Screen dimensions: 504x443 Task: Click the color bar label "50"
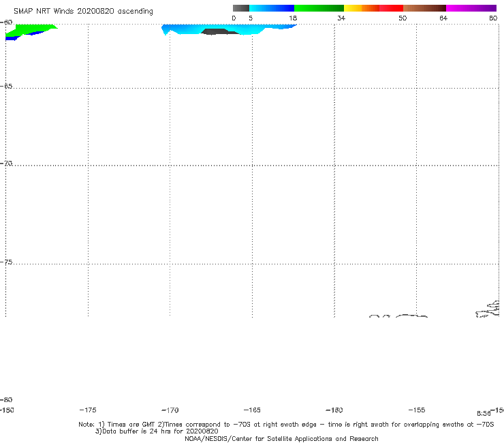[x=403, y=18]
